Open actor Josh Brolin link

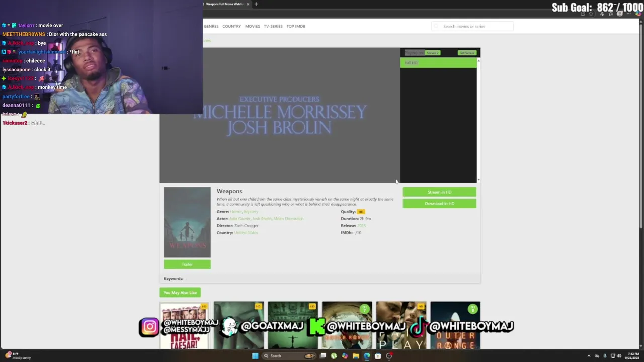(262, 219)
